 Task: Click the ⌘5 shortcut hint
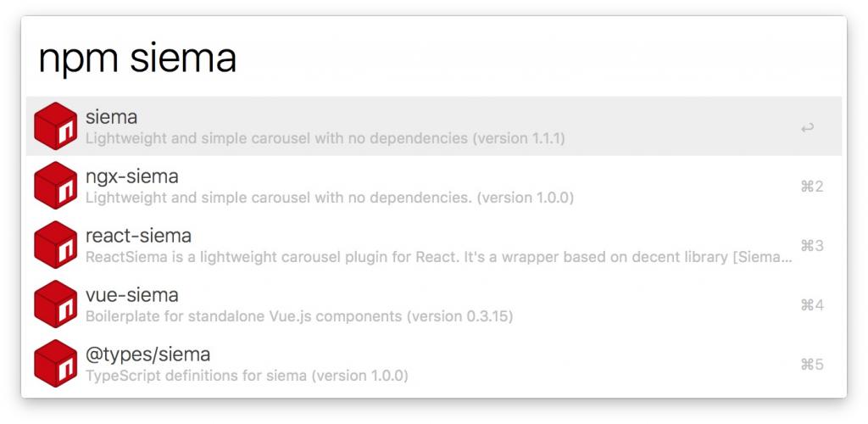[x=811, y=365]
